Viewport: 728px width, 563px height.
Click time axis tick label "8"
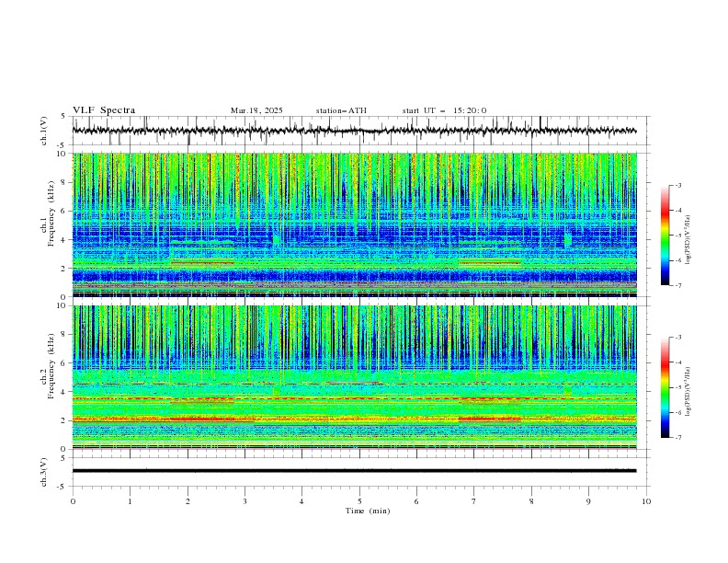(531, 501)
